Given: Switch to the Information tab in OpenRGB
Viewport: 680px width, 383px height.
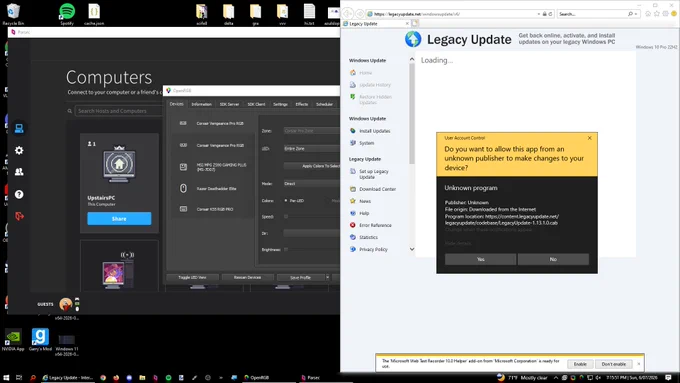Looking at the screenshot, I should click(202, 104).
